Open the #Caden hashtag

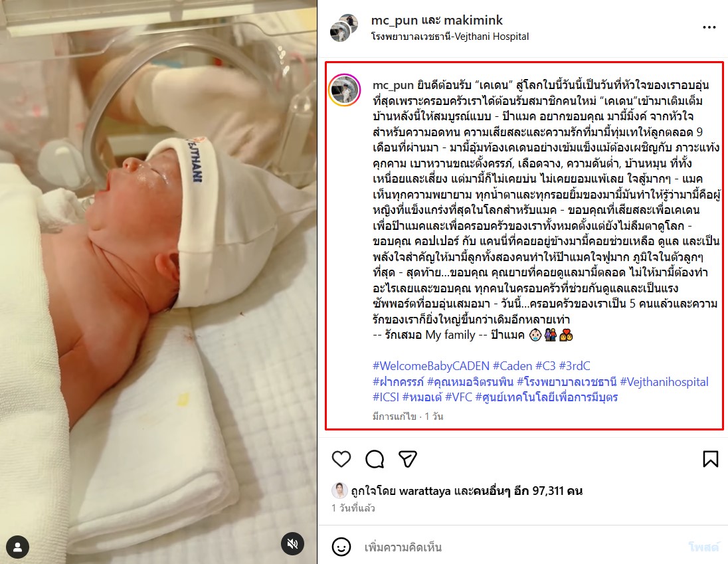[x=513, y=366]
